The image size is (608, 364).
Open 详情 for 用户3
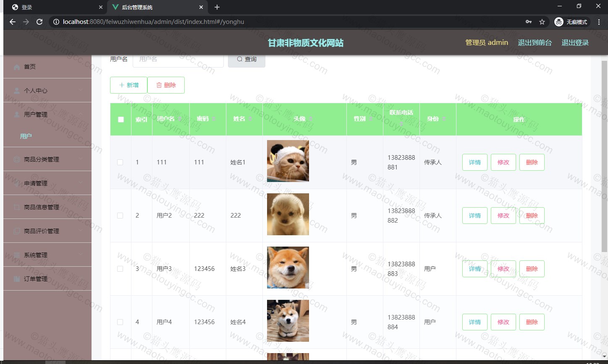tap(475, 269)
